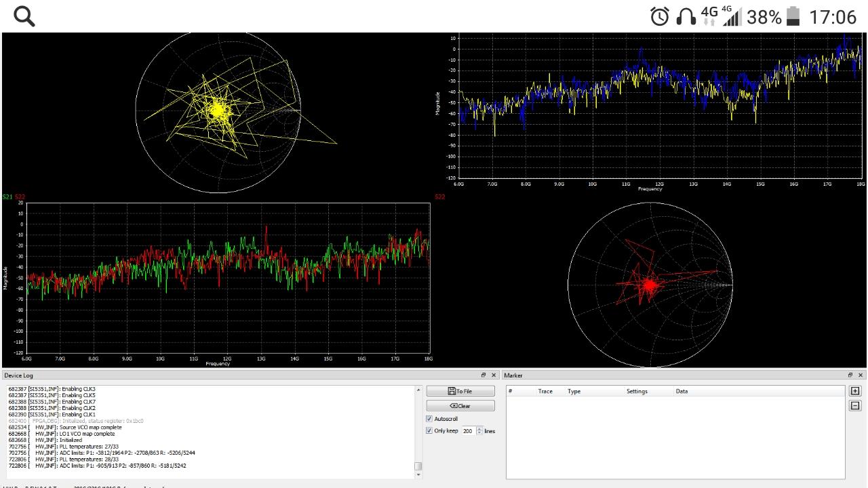868x488 pixels.
Task: Tap the search magnifier icon
Action: (24, 16)
